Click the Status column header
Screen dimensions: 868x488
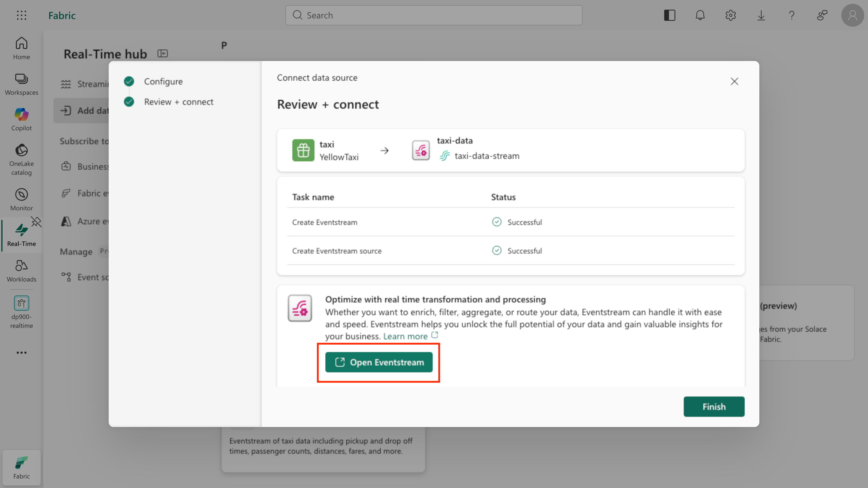click(x=503, y=197)
